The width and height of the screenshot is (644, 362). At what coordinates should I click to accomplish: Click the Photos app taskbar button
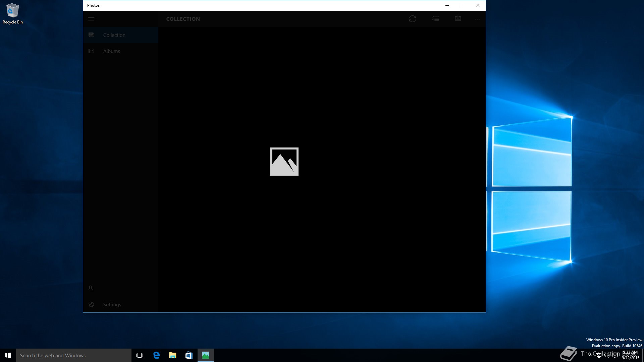pos(206,355)
